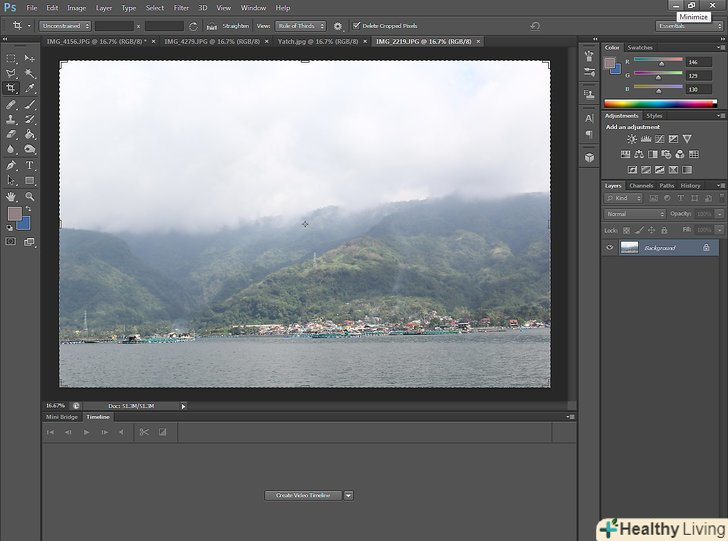
Task: Open the Unconstrained aspect ratio dropdown
Action: point(66,26)
